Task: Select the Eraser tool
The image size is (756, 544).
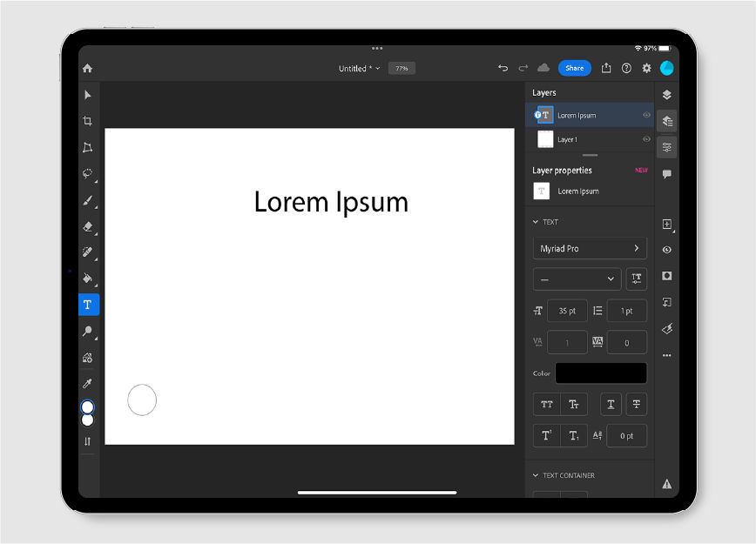Action: coord(87,227)
